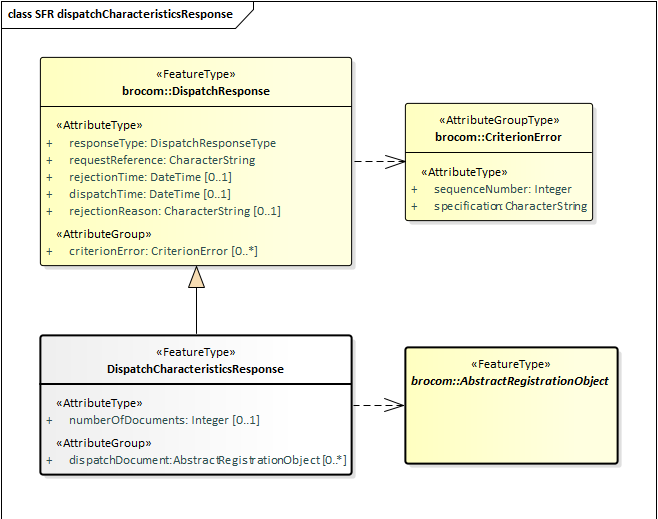Image resolution: width=658 pixels, height=519 pixels.
Task: Click the dependency arrowhead pointing to AbstractRegistrationObject
Action: pos(396,405)
